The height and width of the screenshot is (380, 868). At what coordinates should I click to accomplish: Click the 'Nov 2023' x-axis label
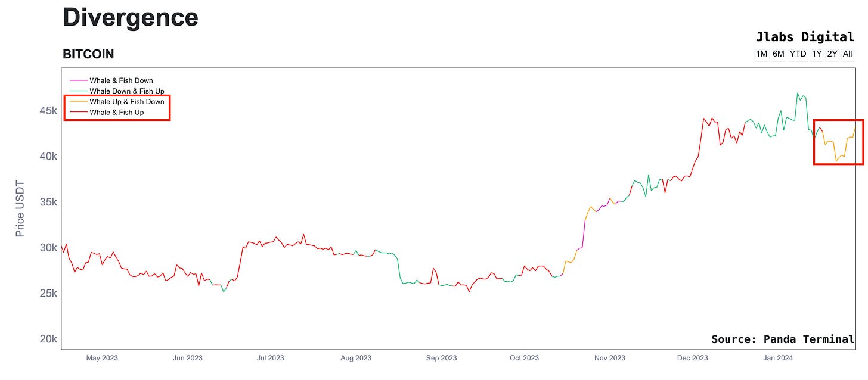(610, 358)
